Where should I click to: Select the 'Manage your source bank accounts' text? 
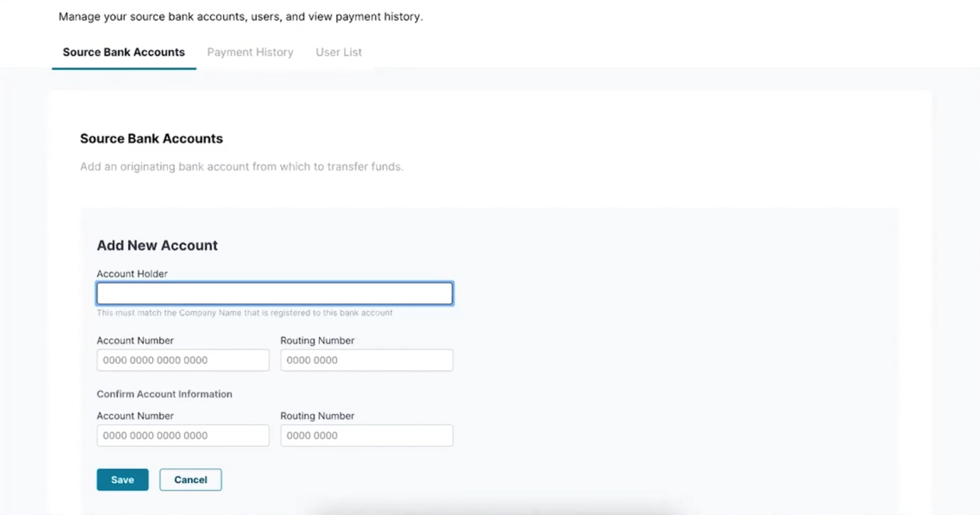tap(241, 17)
